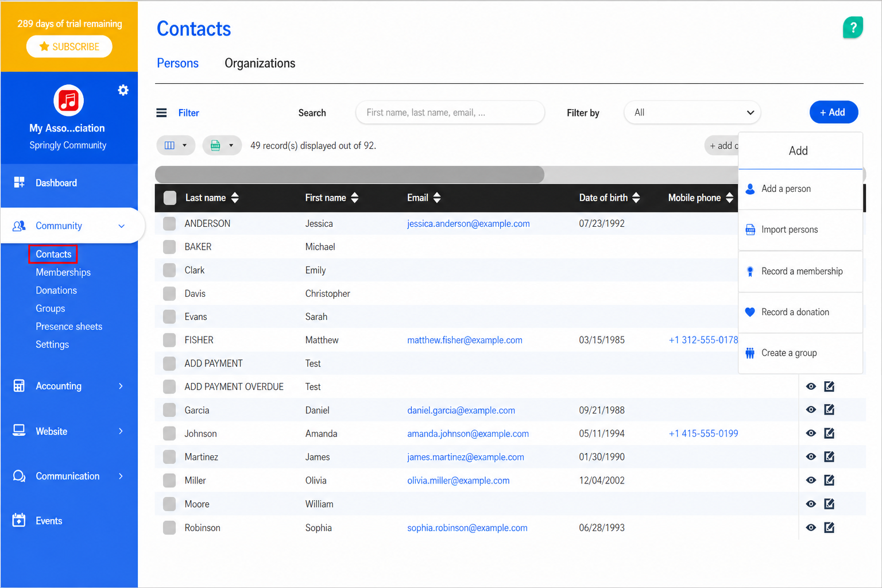Open the columns display dropdown button
Image resolution: width=882 pixels, height=588 pixels.
176,145
